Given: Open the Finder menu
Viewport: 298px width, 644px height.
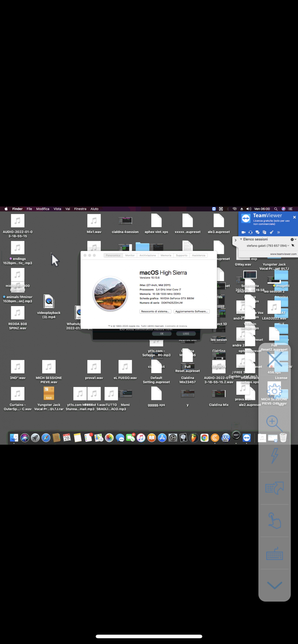Looking at the screenshot, I should (x=17, y=209).
